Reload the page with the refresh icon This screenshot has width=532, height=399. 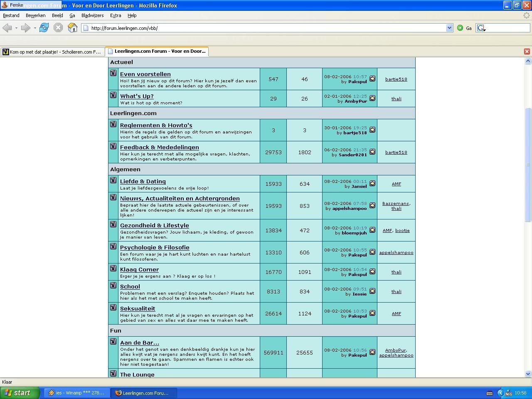click(x=44, y=28)
